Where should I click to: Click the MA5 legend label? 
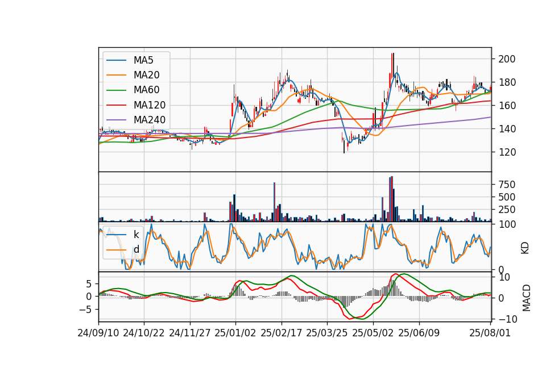click(x=143, y=60)
